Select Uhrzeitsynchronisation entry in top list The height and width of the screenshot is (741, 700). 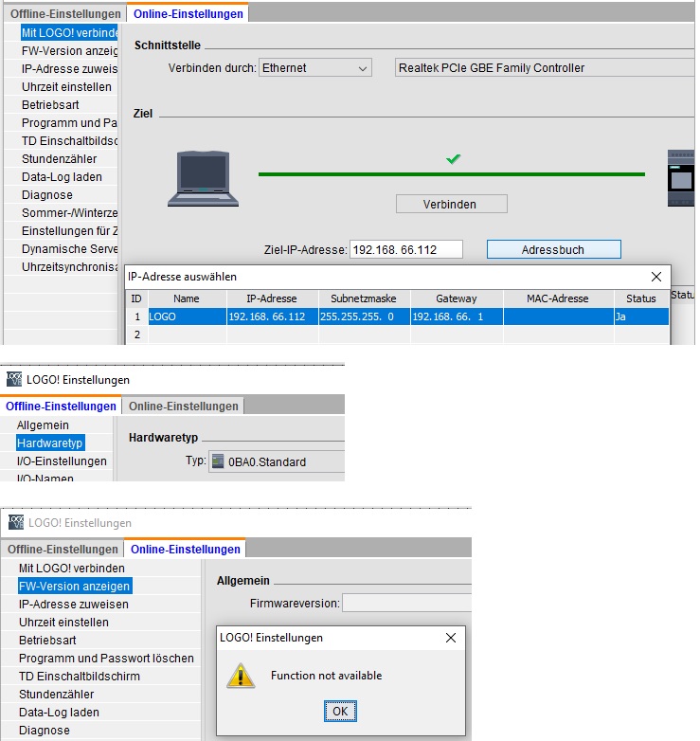(x=69, y=266)
